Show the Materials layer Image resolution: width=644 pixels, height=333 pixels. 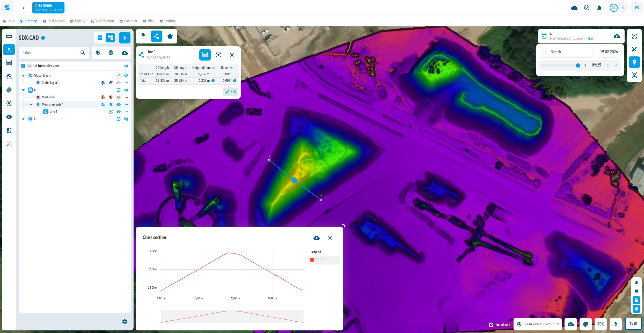(x=119, y=97)
